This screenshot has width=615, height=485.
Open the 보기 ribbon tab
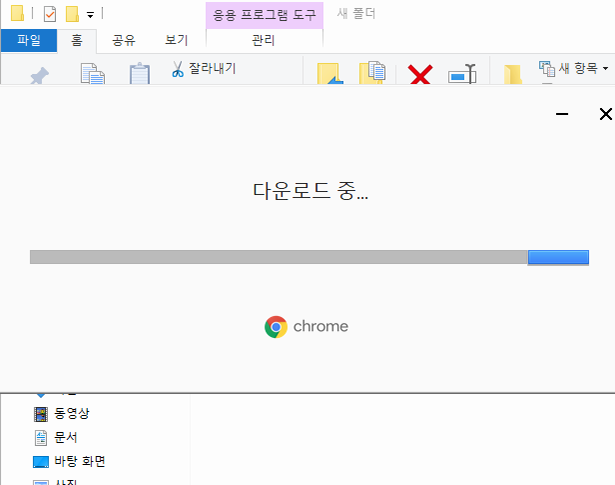[x=176, y=40]
